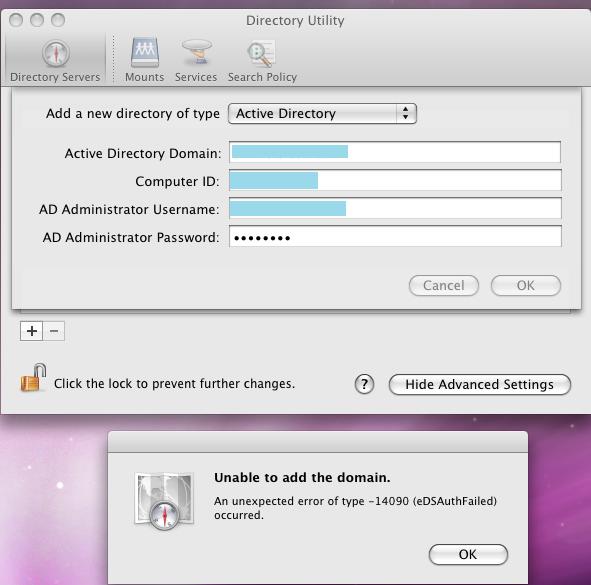Viewport: 591px width, 585px height.
Task: Open help with the question mark button
Action: pos(364,384)
